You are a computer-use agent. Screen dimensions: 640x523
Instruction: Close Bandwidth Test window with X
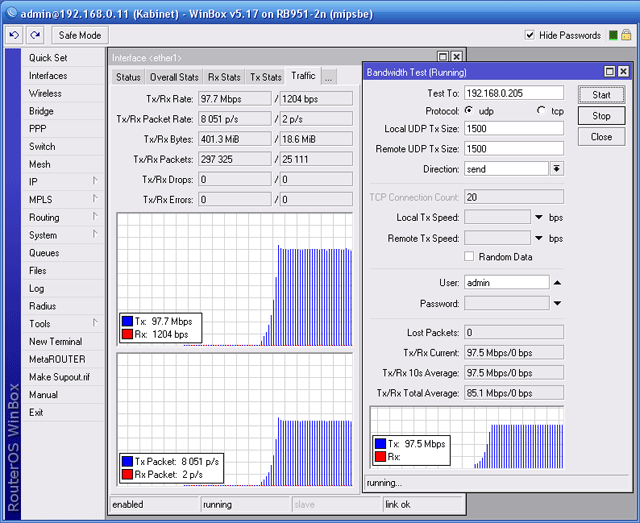[x=623, y=71]
